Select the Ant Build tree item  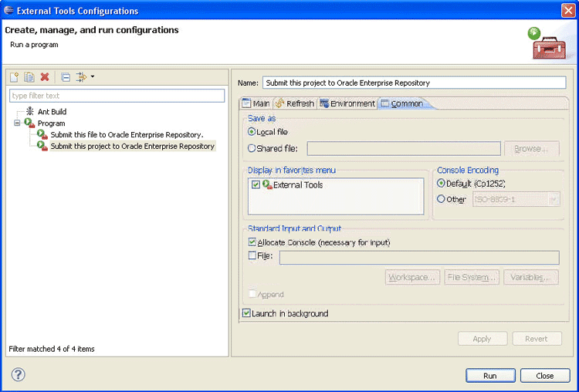point(52,111)
